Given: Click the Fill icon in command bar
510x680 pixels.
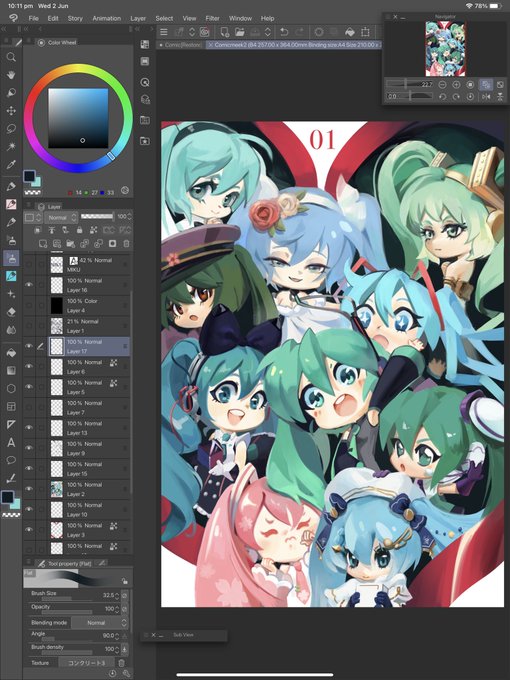Looking at the screenshot, I should coord(350,32).
